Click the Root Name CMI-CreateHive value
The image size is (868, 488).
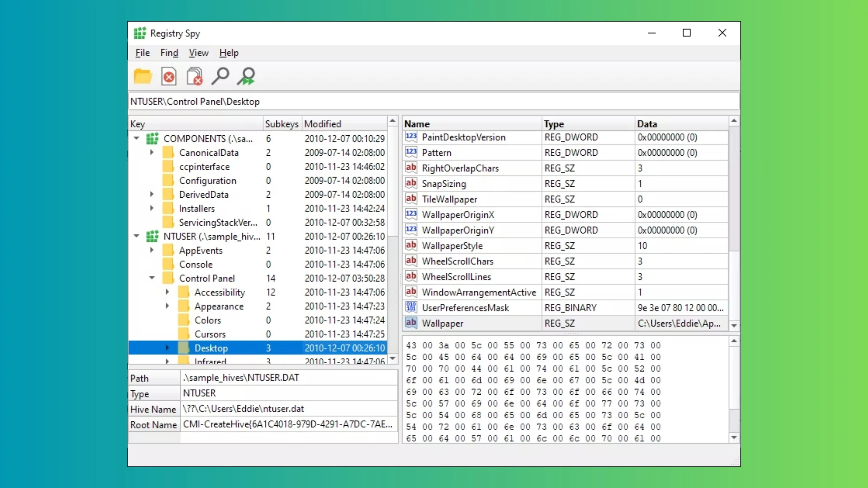[x=288, y=424]
